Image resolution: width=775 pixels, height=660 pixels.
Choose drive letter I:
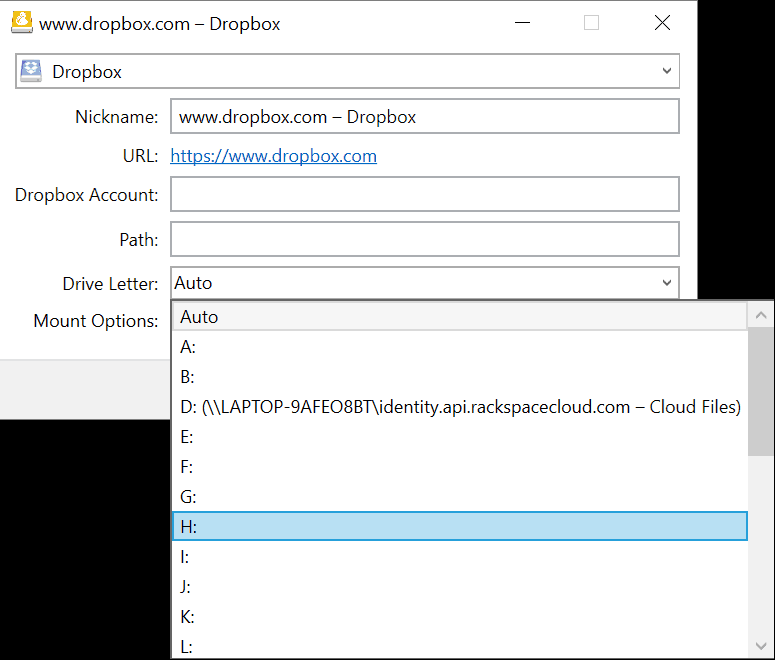(460, 557)
